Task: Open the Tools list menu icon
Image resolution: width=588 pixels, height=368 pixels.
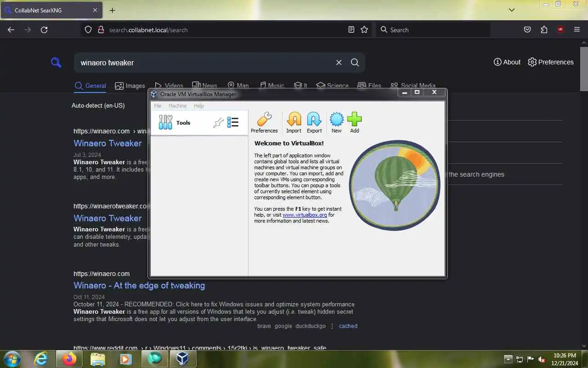Action: point(233,122)
